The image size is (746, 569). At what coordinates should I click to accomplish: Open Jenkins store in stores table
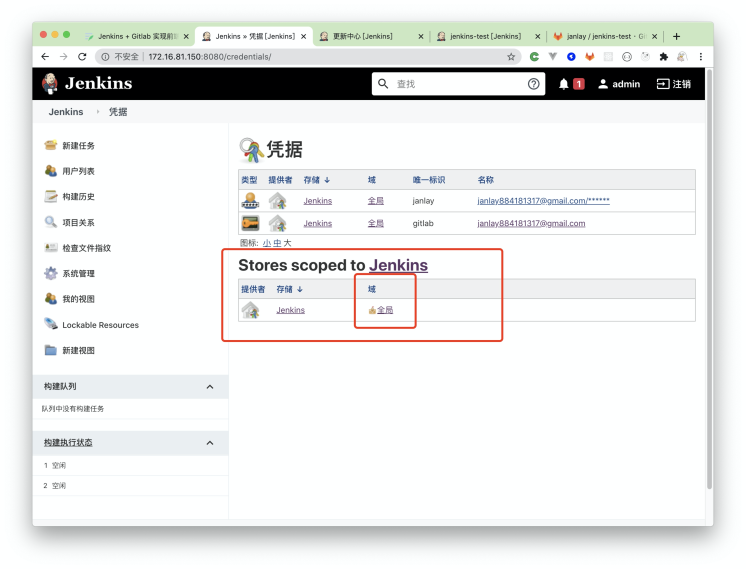coord(290,310)
